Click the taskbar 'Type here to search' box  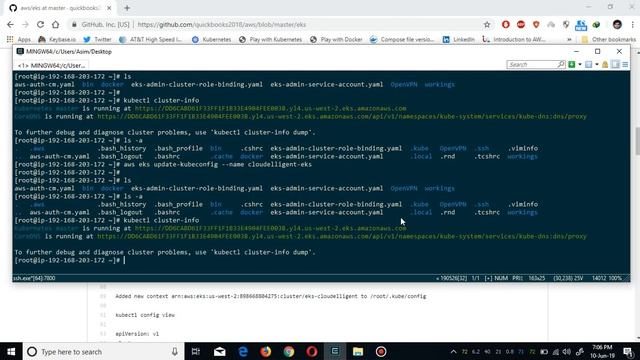coord(104,351)
